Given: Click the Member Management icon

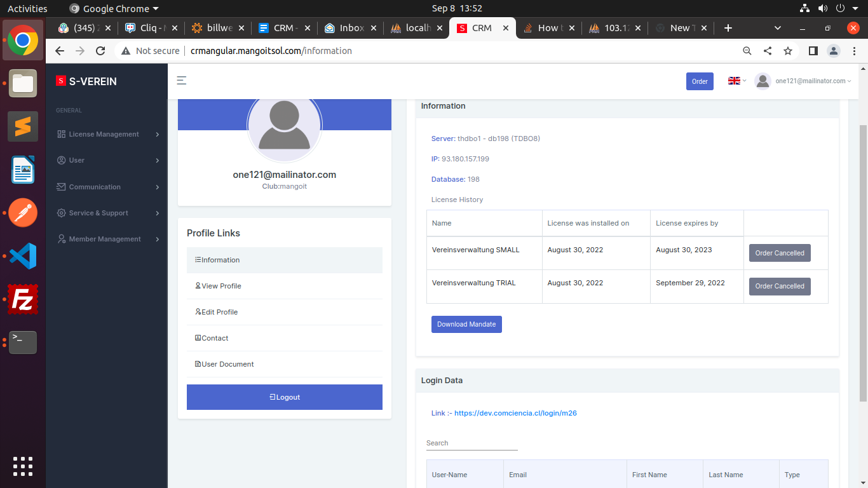Looking at the screenshot, I should point(62,239).
